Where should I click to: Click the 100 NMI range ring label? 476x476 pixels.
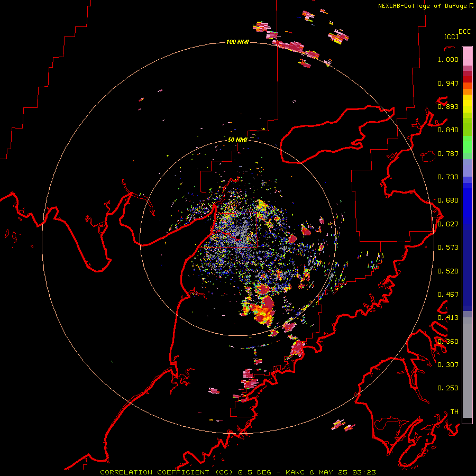(237, 42)
